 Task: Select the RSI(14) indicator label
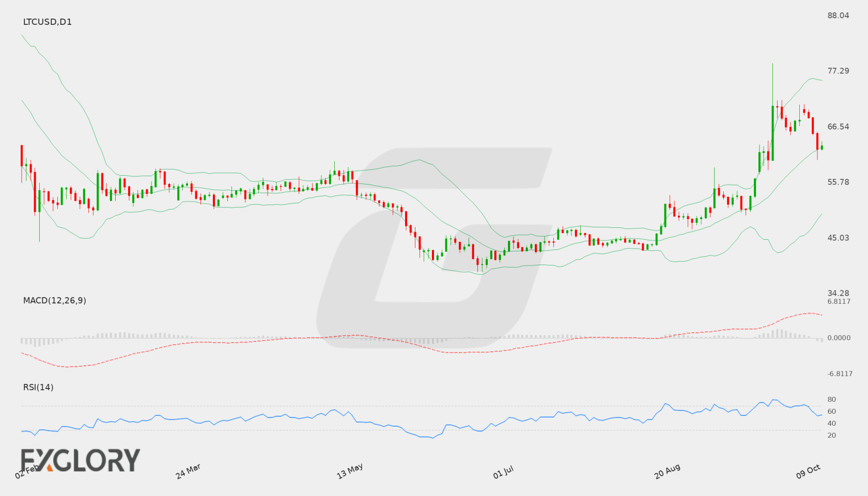38,387
